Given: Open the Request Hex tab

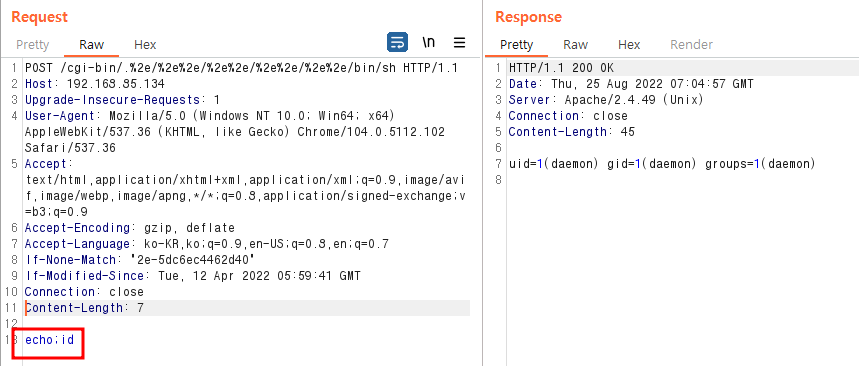Looking at the screenshot, I should [x=145, y=44].
